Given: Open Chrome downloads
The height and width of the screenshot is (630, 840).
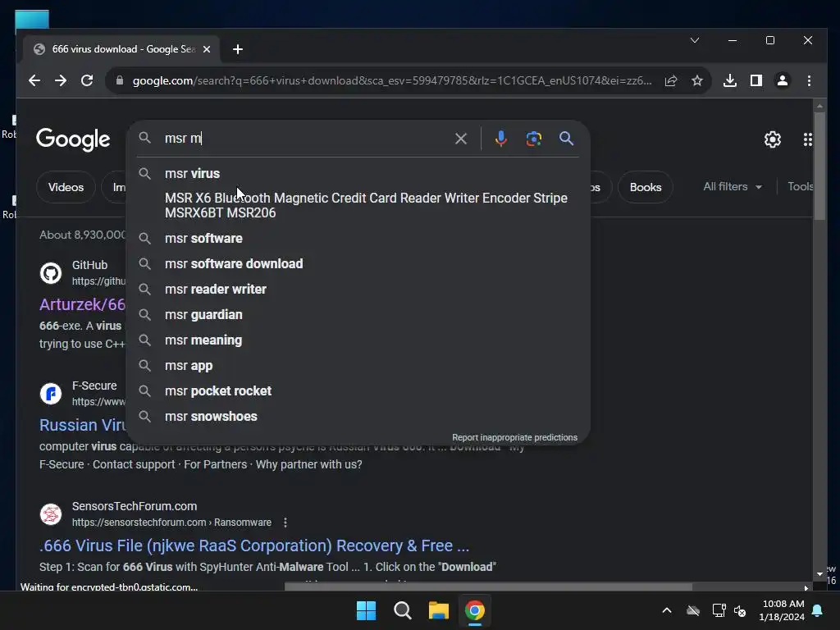Looking at the screenshot, I should (x=729, y=81).
